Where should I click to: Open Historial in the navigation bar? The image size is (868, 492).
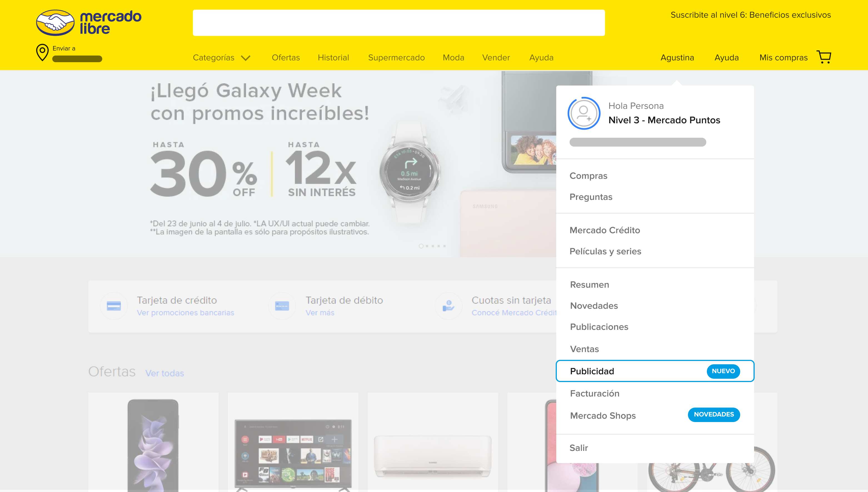333,58
